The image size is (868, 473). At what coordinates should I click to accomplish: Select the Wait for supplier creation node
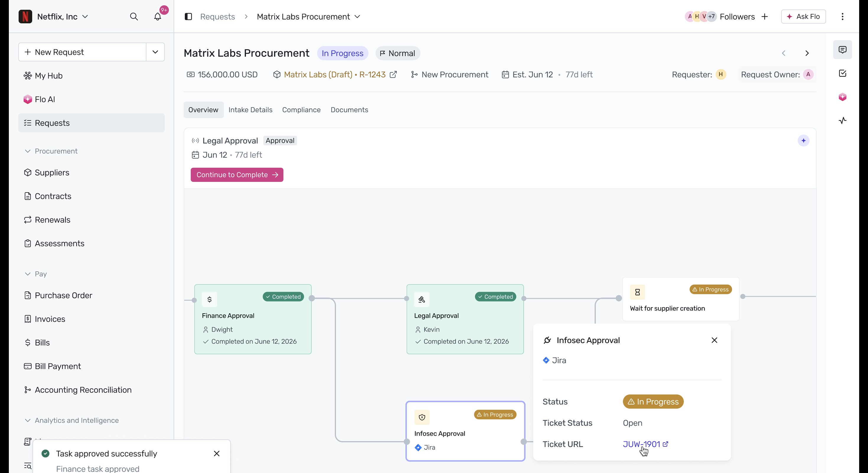(681, 299)
